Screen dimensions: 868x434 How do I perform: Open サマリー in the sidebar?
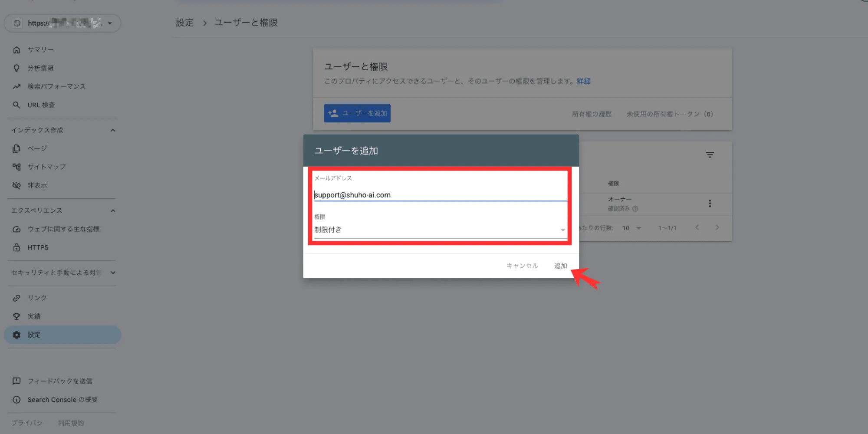tap(40, 50)
